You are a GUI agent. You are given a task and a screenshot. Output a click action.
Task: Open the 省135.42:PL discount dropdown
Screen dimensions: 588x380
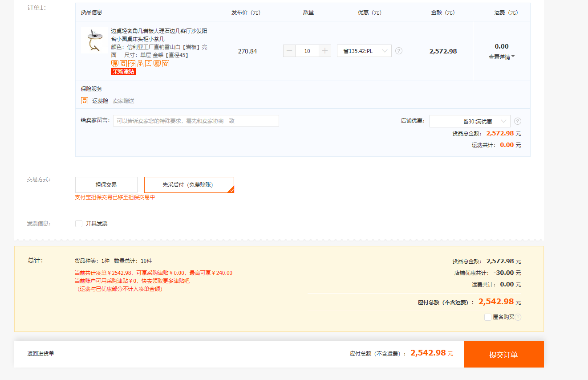tap(364, 51)
